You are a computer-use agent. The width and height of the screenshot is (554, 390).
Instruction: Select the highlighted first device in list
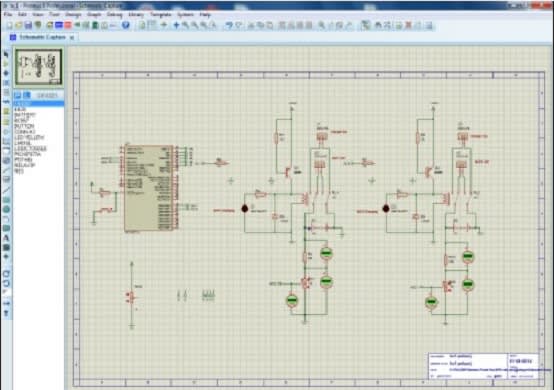(39, 104)
